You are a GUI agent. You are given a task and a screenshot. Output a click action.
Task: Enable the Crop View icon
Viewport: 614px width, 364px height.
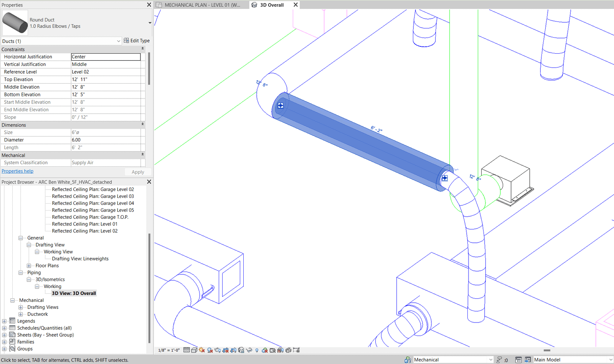pyautogui.click(x=226, y=350)
